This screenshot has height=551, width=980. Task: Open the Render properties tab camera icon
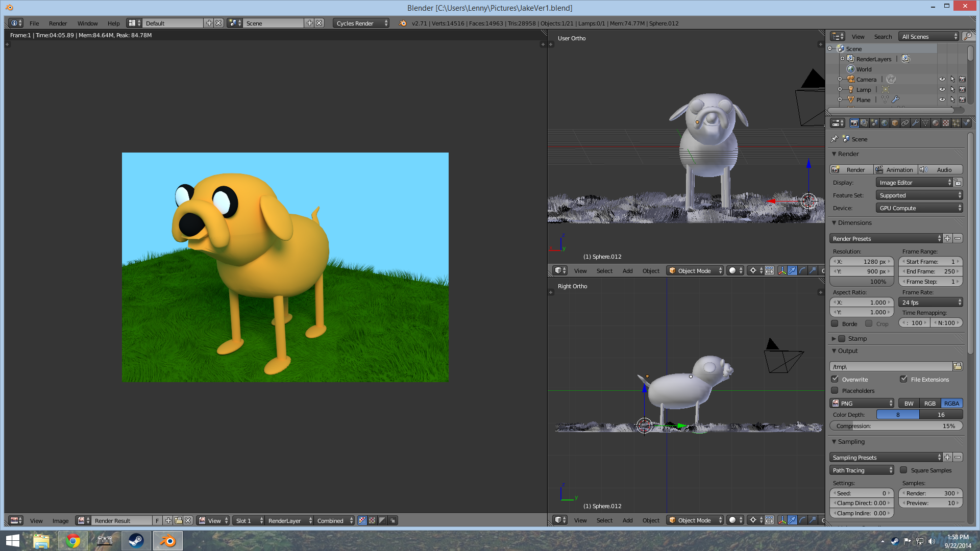coord(854,123)
